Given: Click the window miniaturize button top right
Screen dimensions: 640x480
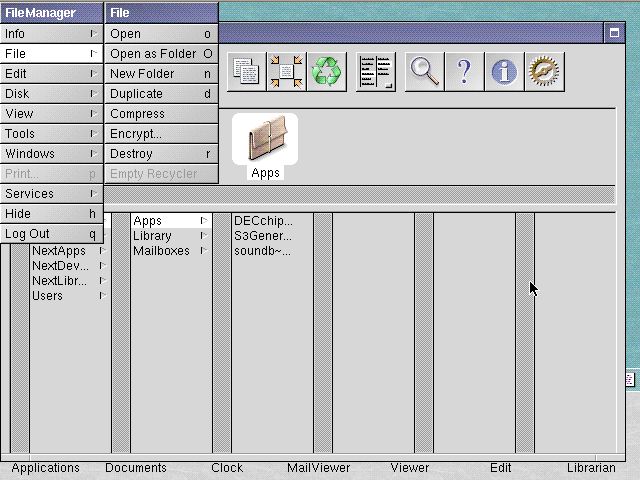Looking at the screenshot, I should 614,33.
